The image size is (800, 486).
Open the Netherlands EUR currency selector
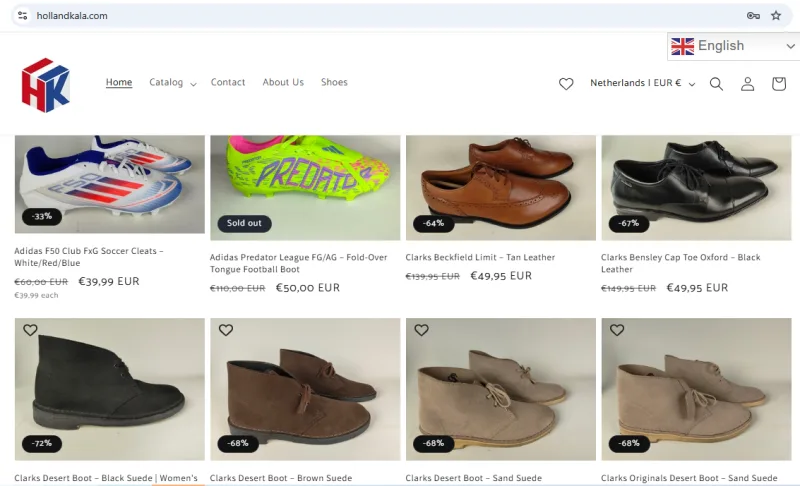click(x=642, y=83)
